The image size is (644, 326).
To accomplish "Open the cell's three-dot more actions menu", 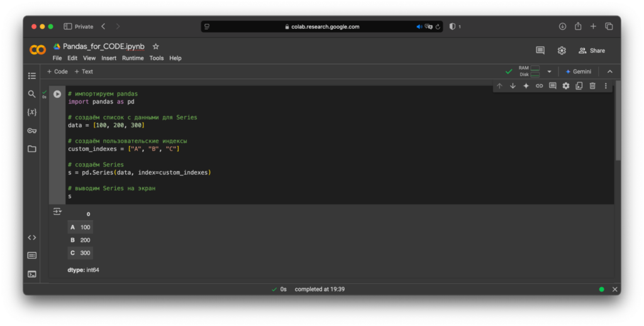I will tap(606, 86).
